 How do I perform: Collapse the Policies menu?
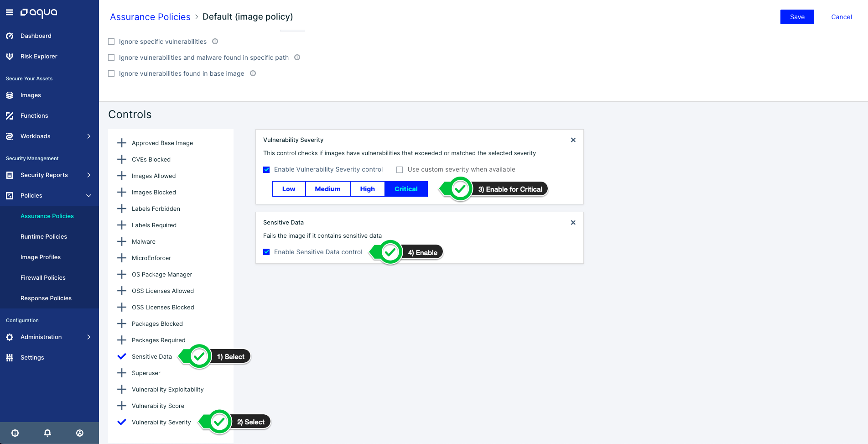[x=89, y=196]
